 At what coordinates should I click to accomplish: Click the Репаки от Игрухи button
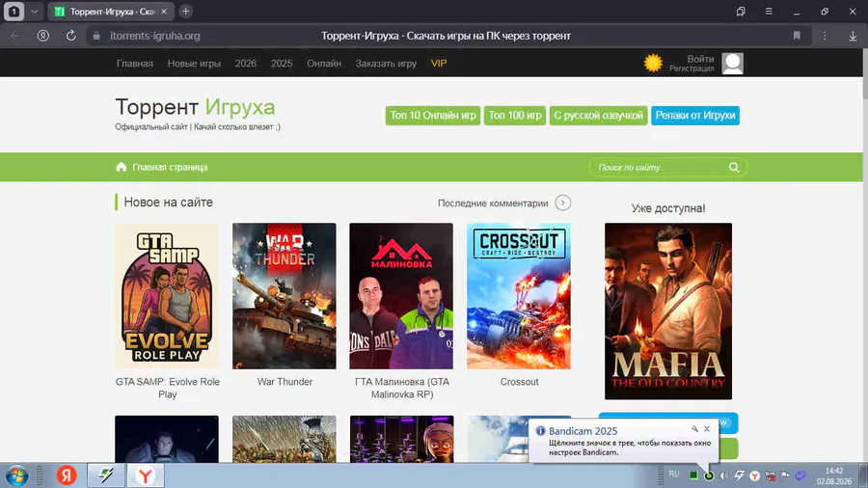tap(695, 115)
